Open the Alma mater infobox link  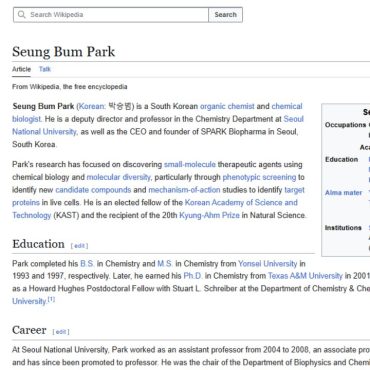343,193
